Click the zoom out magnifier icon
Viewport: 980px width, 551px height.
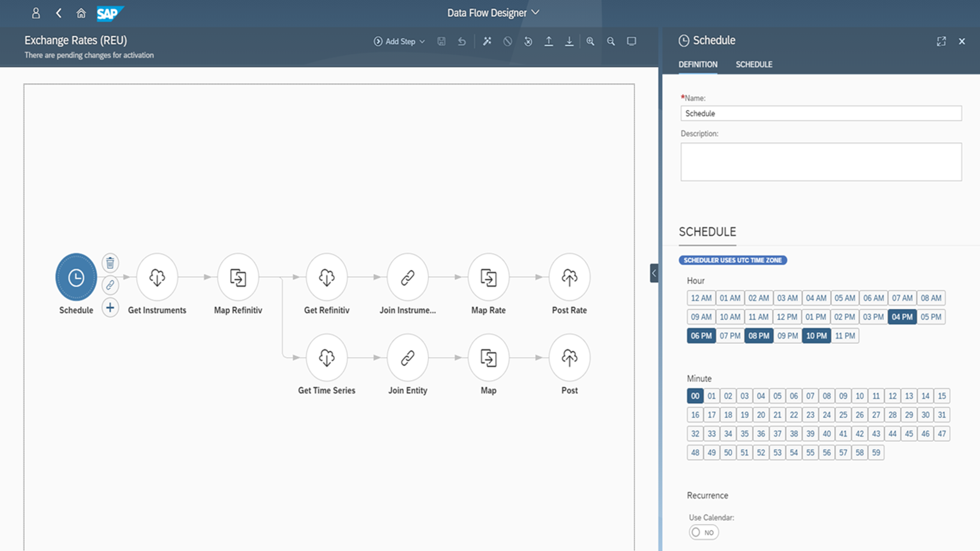pos(611,41)
